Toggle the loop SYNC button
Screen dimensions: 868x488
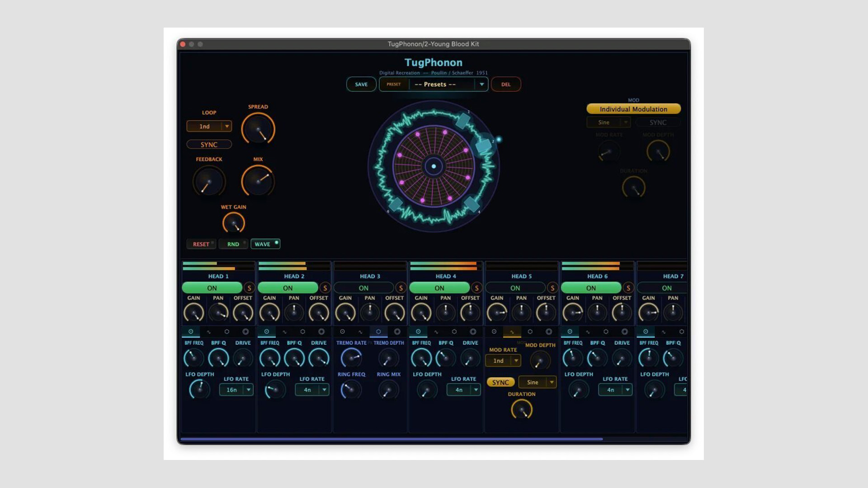tap(209, 145)
